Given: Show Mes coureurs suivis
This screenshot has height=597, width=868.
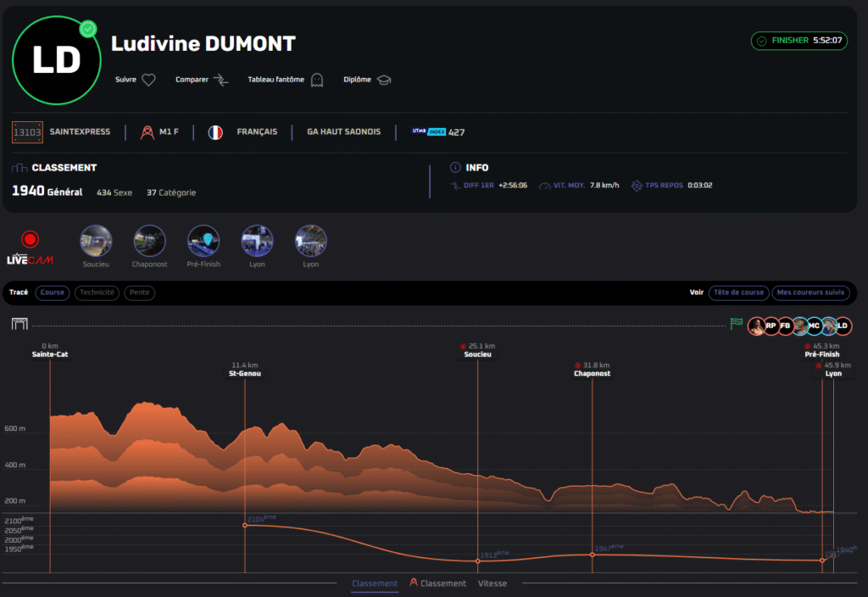Looking at the screenshot, I should click(x=810, y=293).
